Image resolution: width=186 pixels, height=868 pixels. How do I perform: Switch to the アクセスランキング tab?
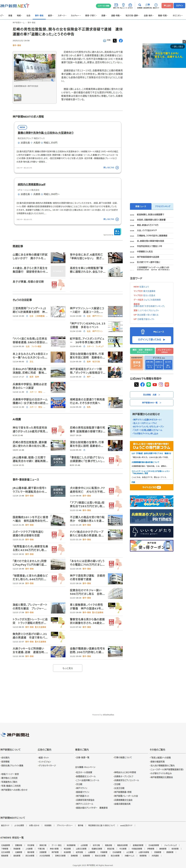(163, 206)
